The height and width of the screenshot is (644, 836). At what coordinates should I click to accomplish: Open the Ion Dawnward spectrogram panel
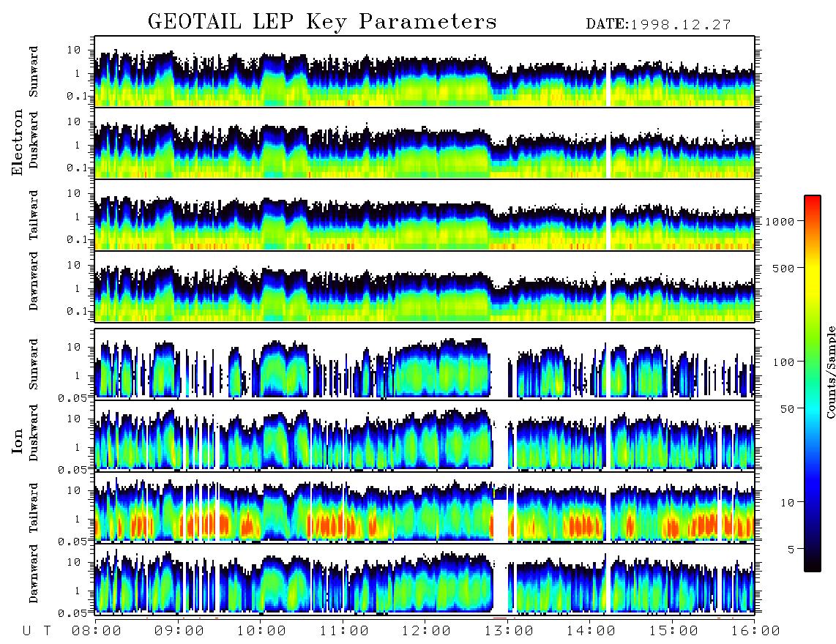coord(425,579)
